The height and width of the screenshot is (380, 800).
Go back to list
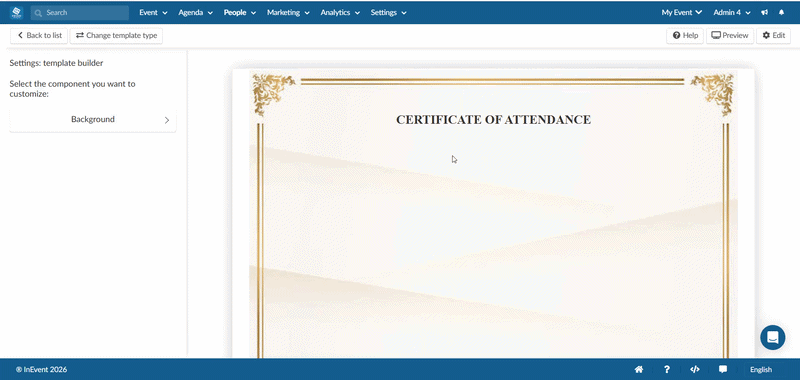(x=39, y=36)
